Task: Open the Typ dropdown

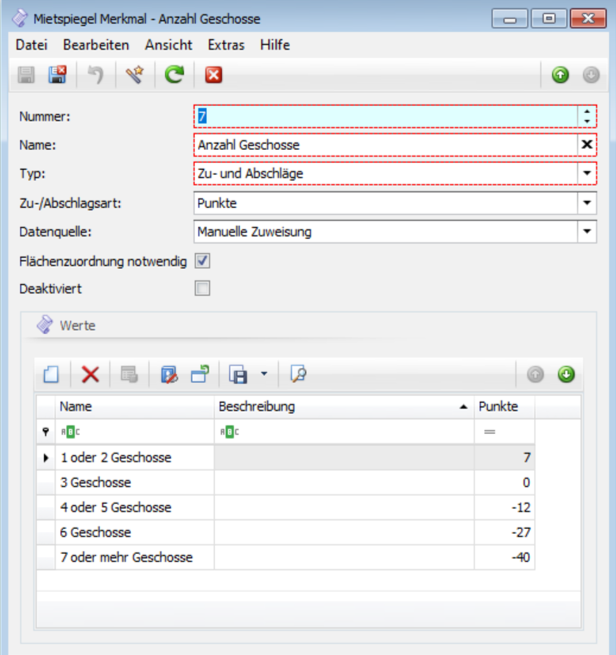Action: coord(587,174)
